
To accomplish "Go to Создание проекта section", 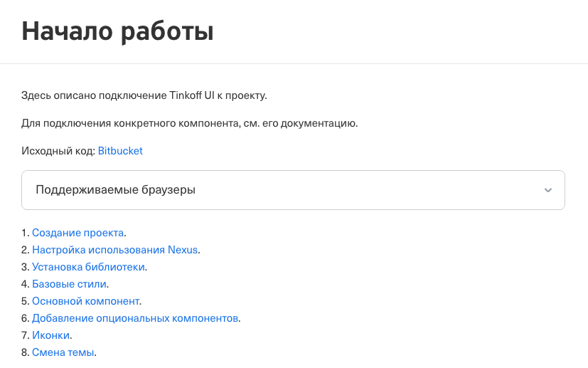I will point(78,233).
